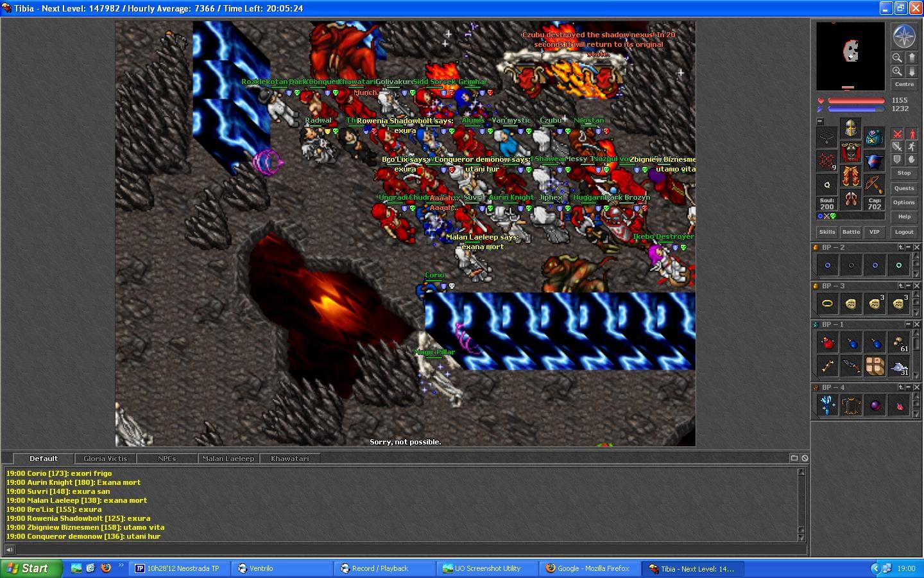
Task: Close the BP – 4 container
Action: tap(917, 387)
